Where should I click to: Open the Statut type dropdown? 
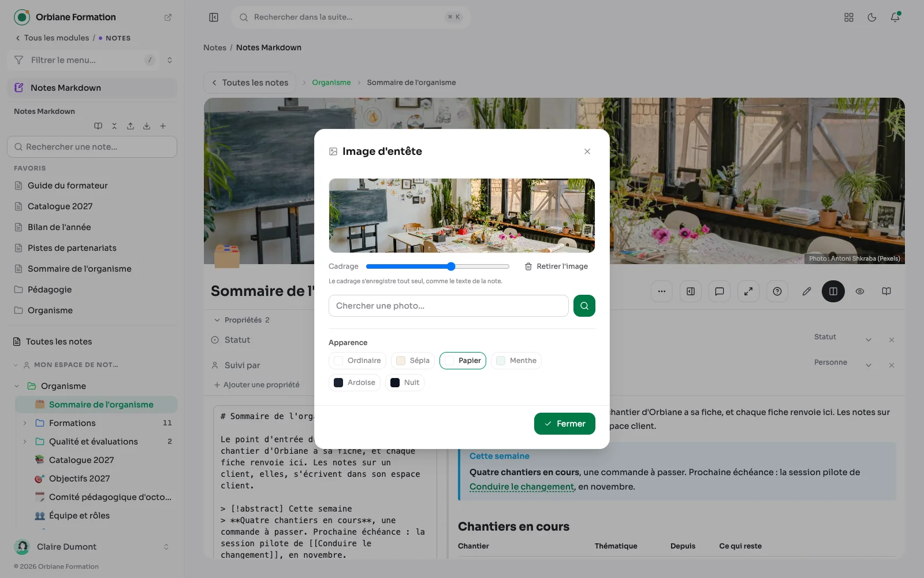pos(843,339)
